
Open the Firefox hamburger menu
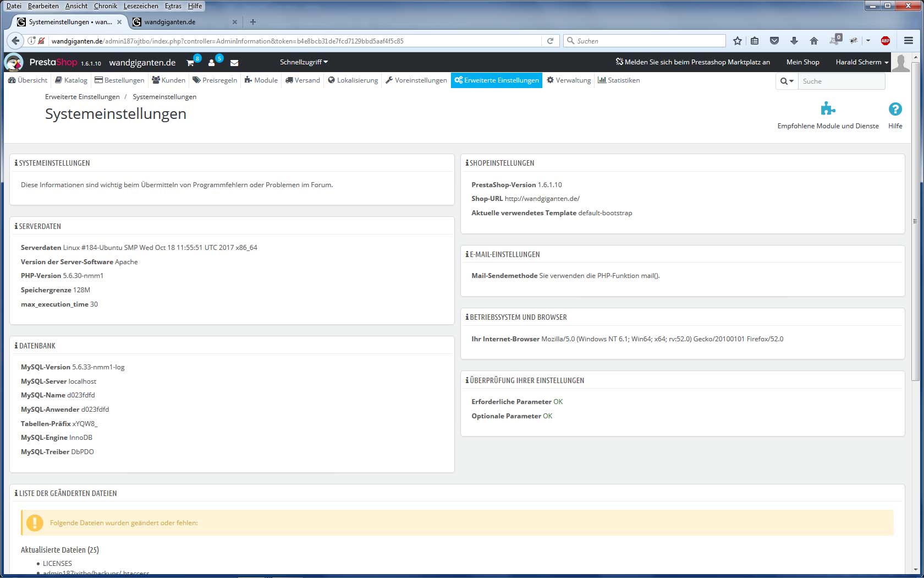tap(909, 41)
